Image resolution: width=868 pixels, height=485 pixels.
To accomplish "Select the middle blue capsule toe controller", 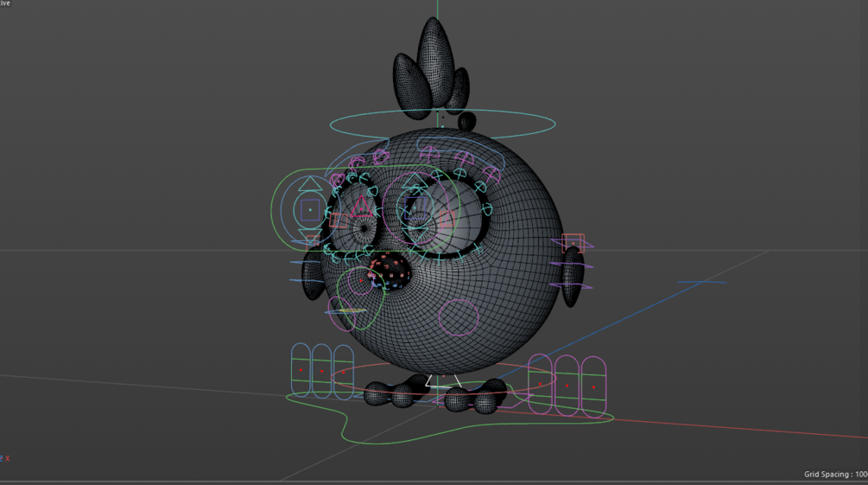I will coord(321,371).
